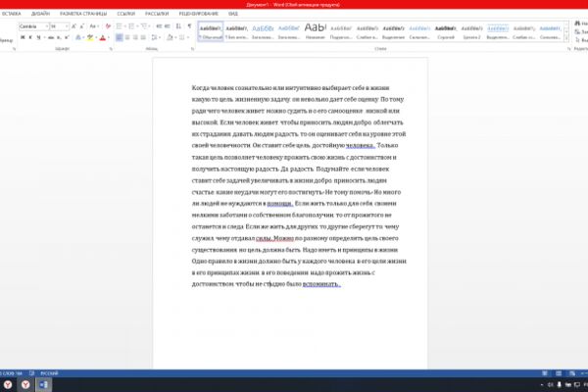Apply bulleted list
Screen dimensions: 588x392
pyautogui.click(x=119, y=26)
